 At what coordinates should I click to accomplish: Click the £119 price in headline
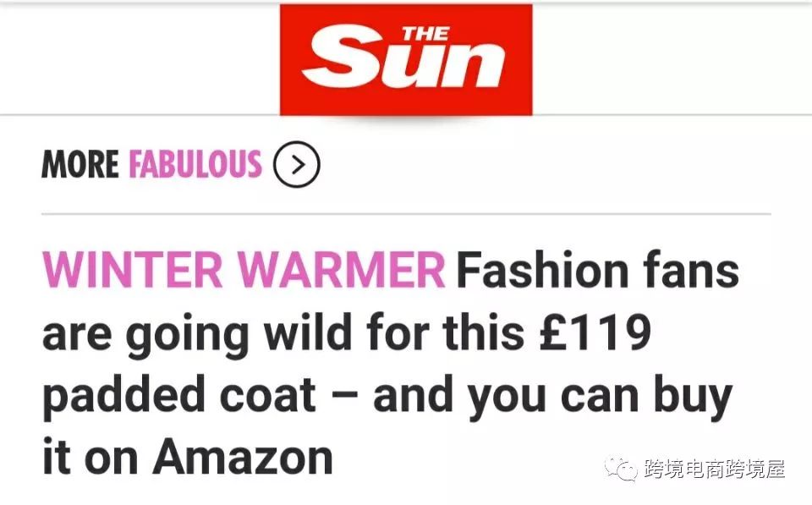595,332
